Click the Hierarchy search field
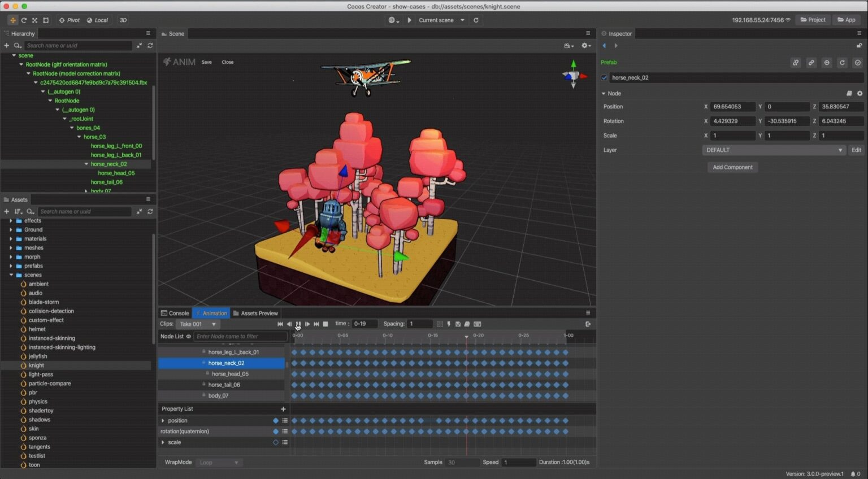 79,45
